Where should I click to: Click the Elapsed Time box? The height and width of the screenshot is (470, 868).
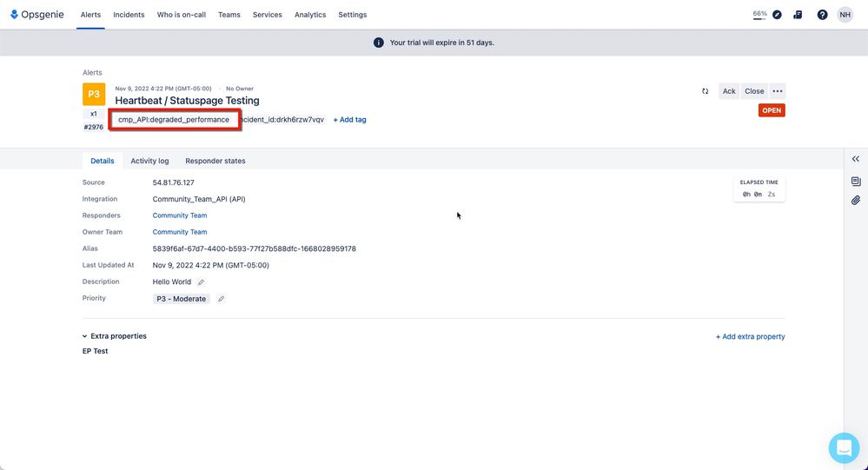[x=759, y=189]
